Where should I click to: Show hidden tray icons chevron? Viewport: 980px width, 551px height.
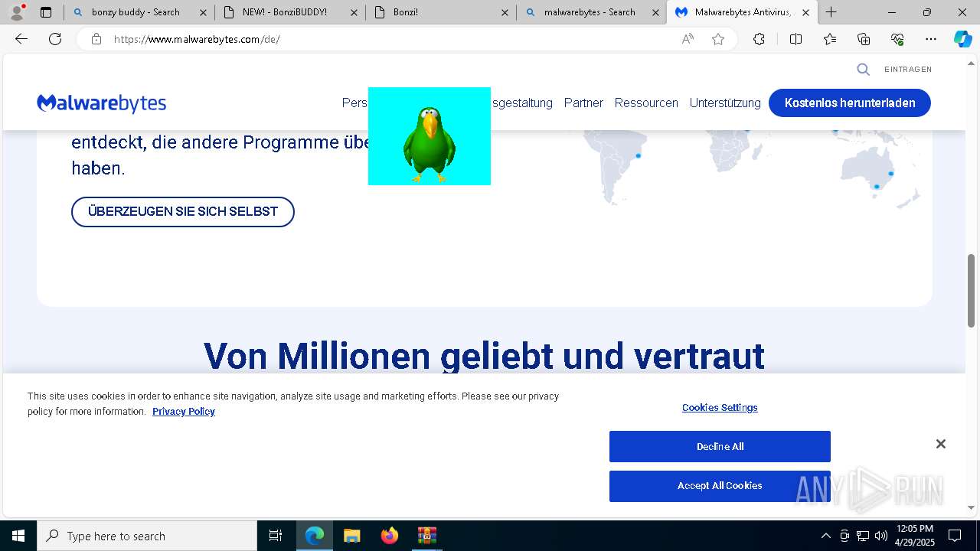click(x=825, y=536)
